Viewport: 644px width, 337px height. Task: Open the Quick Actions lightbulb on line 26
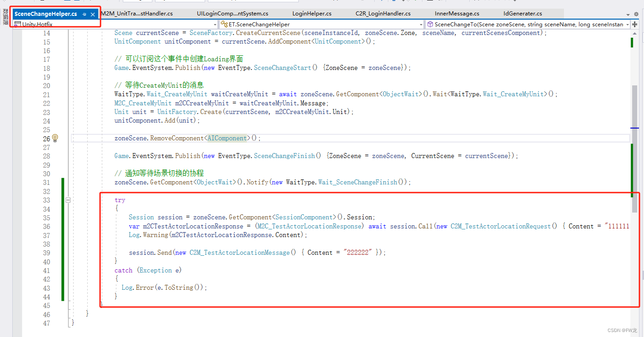point(55,138)
